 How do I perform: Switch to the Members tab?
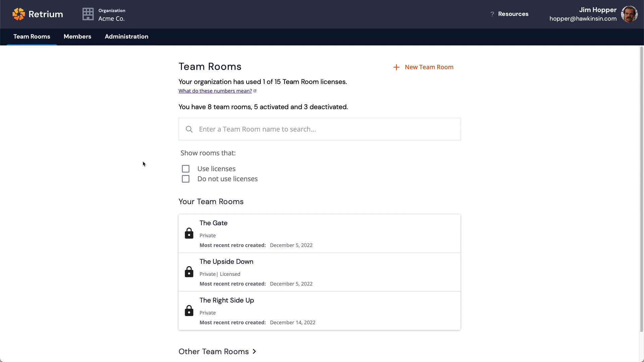pyautogui.click(x=77, y=37)
